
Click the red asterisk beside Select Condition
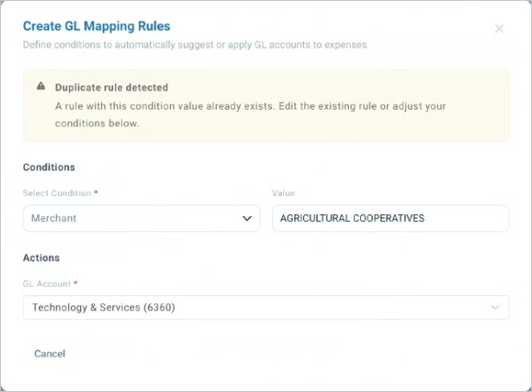tap(96, 193)
